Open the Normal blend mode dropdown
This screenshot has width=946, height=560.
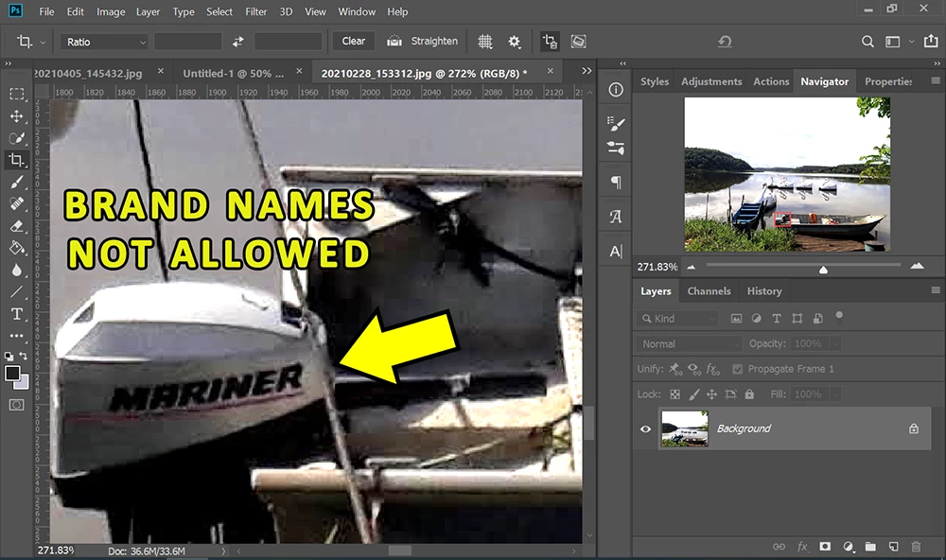coord(689,343)
